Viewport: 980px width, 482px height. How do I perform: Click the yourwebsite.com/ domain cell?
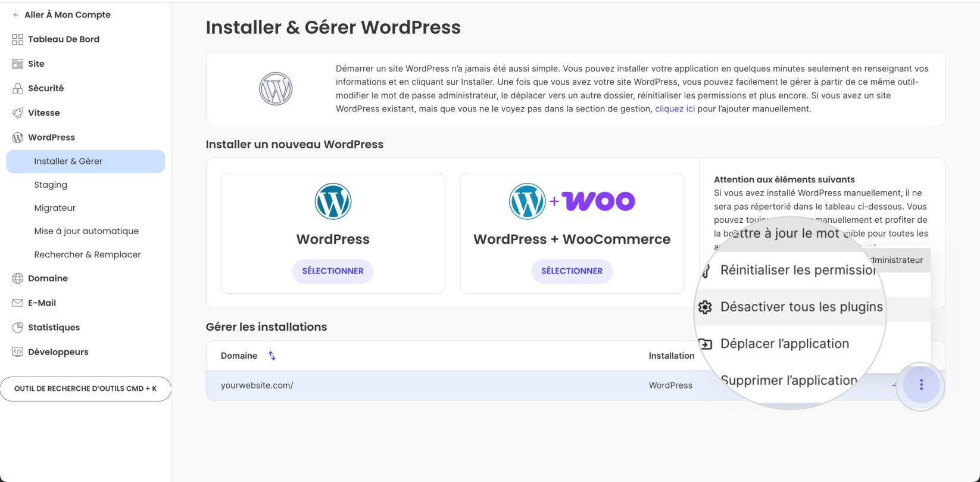[x=257, y=385]
